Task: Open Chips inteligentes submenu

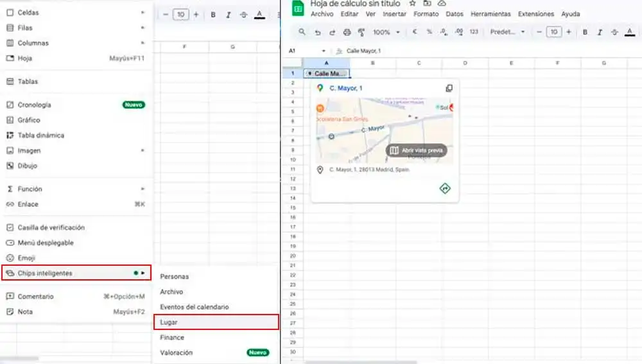Action: point(76,273)
